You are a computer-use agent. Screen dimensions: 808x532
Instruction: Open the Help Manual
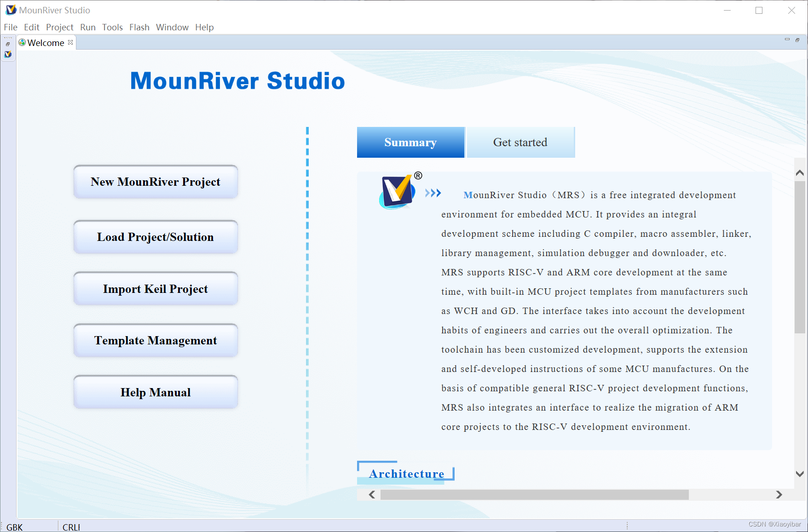coord(156,392)
